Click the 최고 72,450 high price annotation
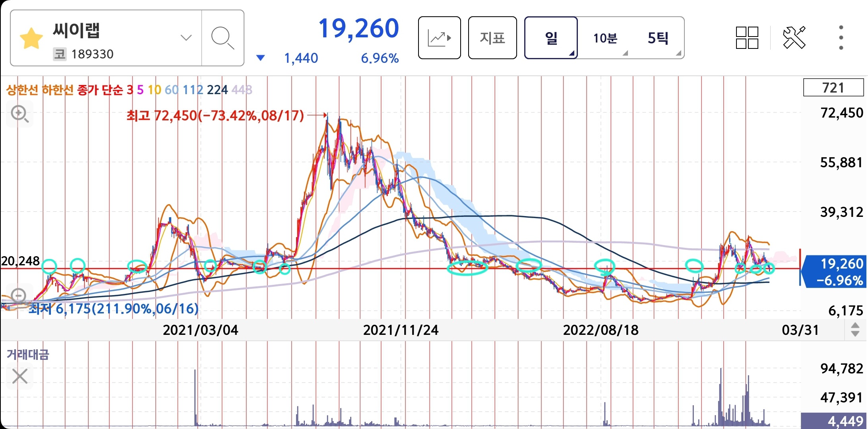The height and width of the screenshot is (429, 868). click(x=215, y=116)
